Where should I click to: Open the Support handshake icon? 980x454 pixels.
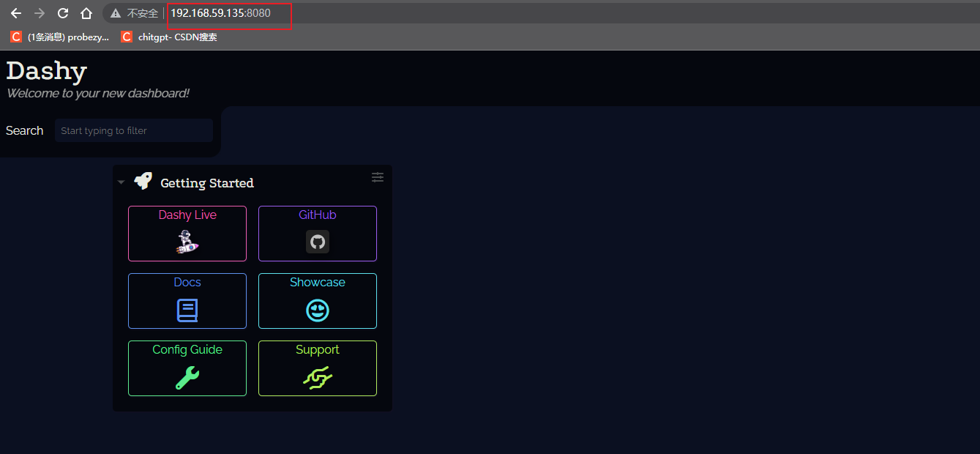click(318, 378)
